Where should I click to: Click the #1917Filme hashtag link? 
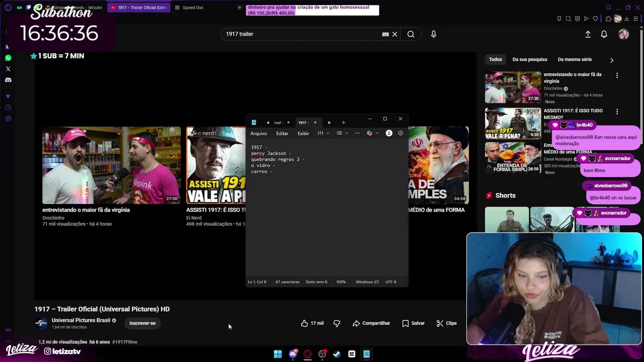125,342
